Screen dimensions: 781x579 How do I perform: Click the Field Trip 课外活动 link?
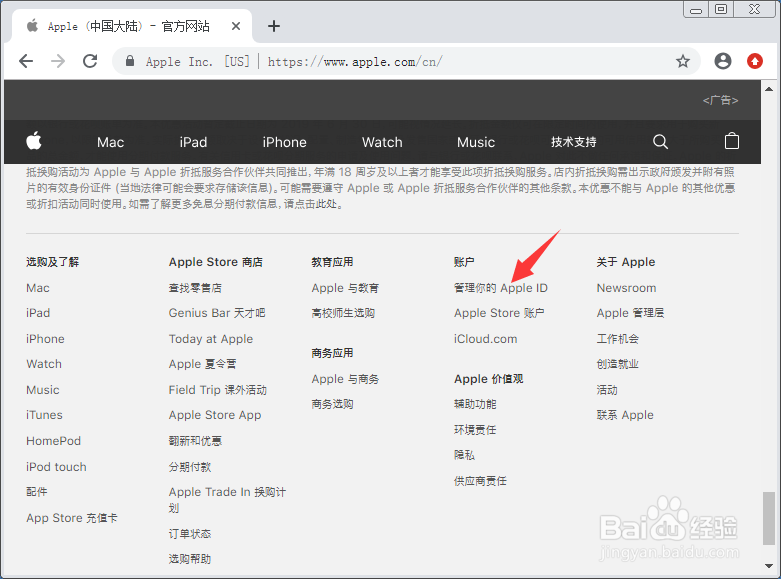[x=218, y=390]
